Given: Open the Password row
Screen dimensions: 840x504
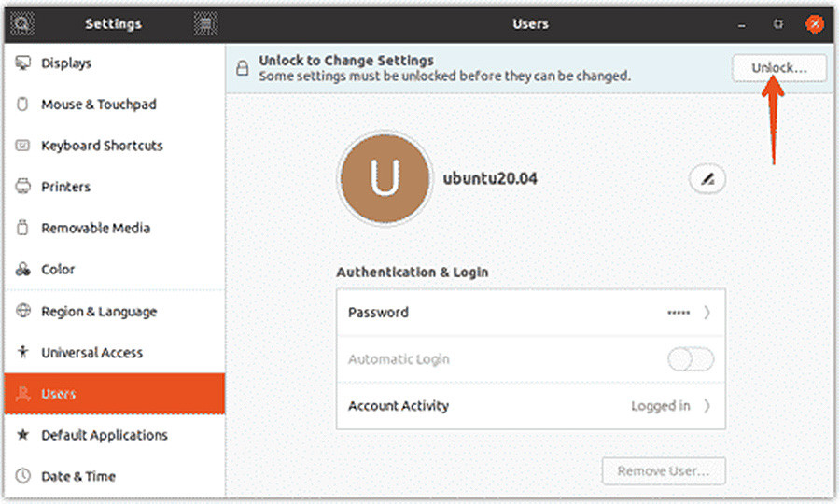Looking at the screenshot, I should pyautogui.click(x=530, y=313).
